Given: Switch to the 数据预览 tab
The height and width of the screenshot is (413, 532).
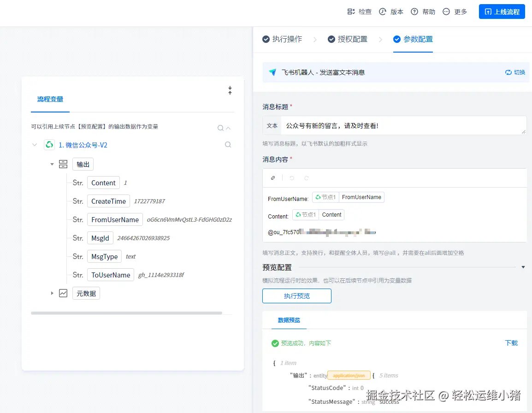Looking at the screenshot, I should [x=289, y=320].
